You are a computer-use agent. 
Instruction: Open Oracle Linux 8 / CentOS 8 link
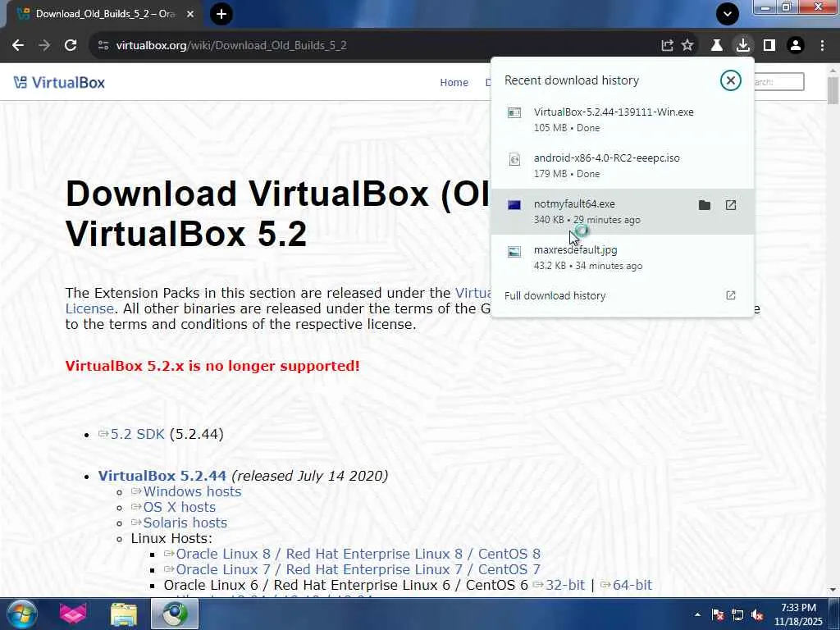pyautogui.click(x=358, y=554)
